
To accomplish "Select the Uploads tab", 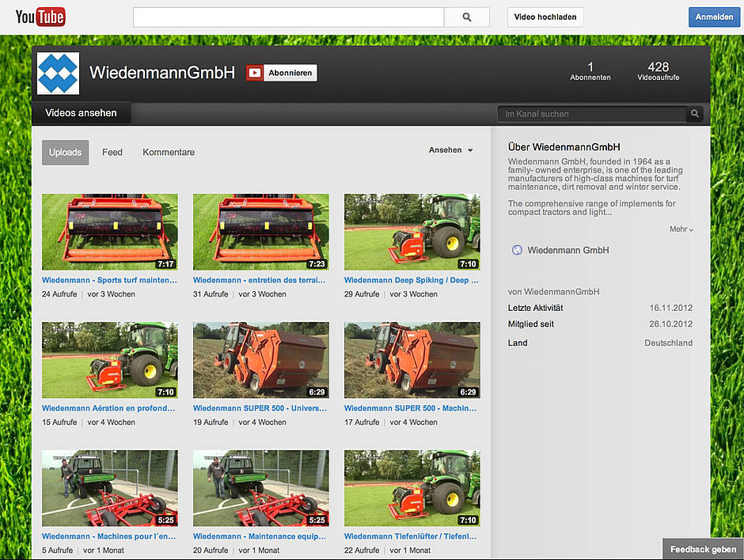I will click(65, 153).
